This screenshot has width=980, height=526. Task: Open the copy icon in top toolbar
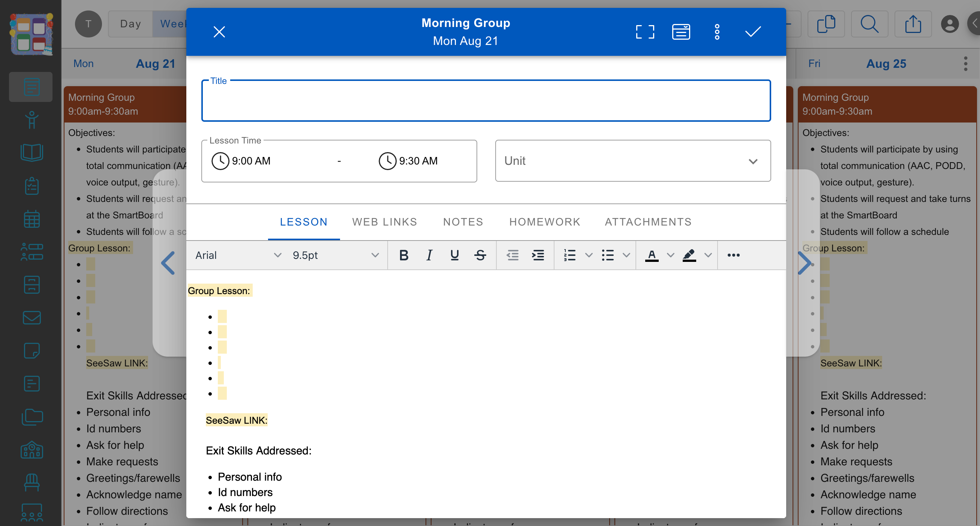[x=826, y=24]
